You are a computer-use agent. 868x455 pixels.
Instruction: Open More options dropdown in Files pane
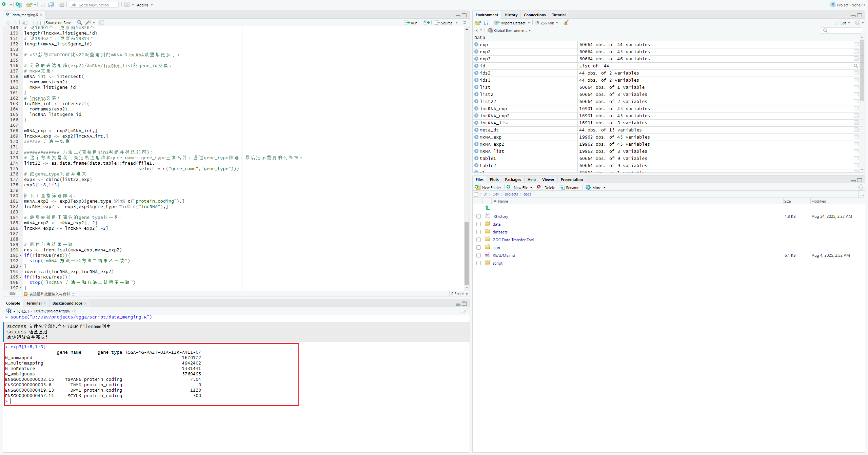595,187
